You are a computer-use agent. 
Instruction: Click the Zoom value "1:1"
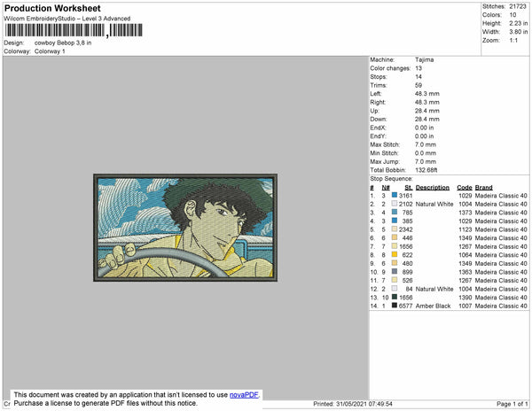pos(513,41)
